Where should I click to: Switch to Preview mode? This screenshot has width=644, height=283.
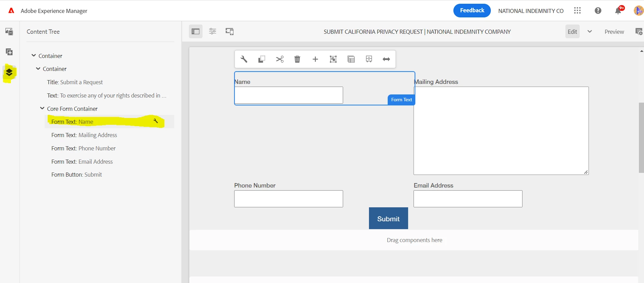[x=614, y=32]
